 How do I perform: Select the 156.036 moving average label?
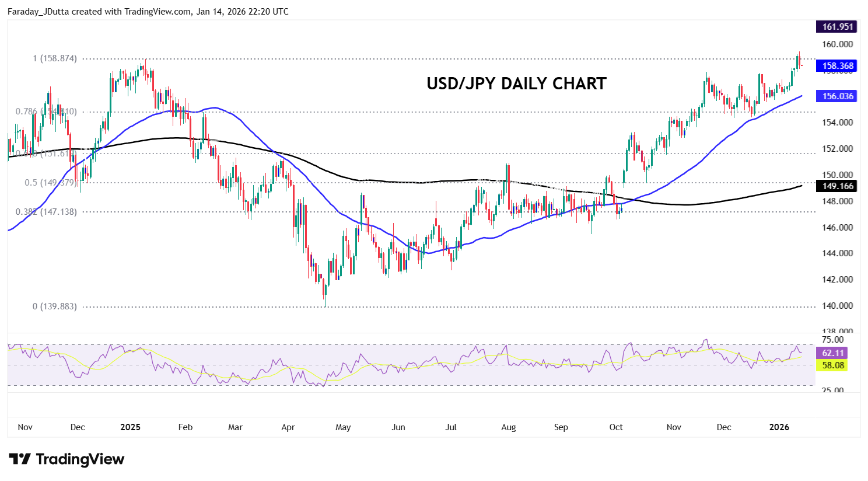[x=837, y=96]
